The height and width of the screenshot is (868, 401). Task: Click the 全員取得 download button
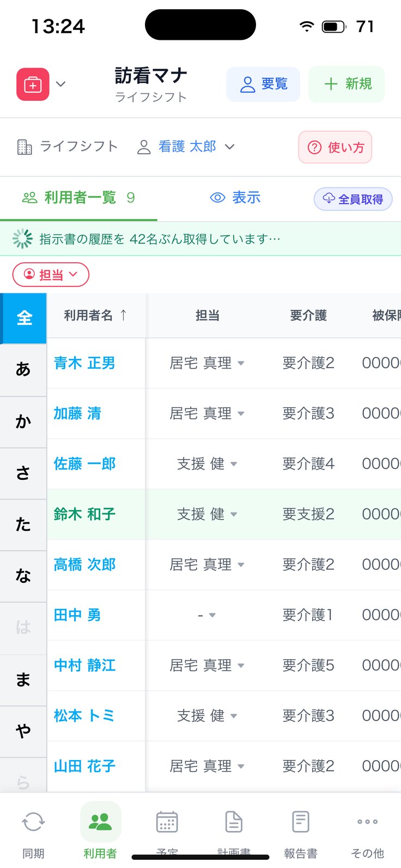coord(353,199)
